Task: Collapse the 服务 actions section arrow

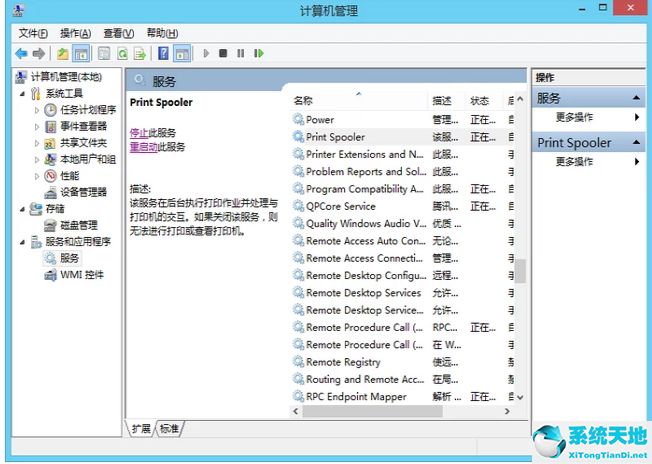Action: (x=636, y=98)
